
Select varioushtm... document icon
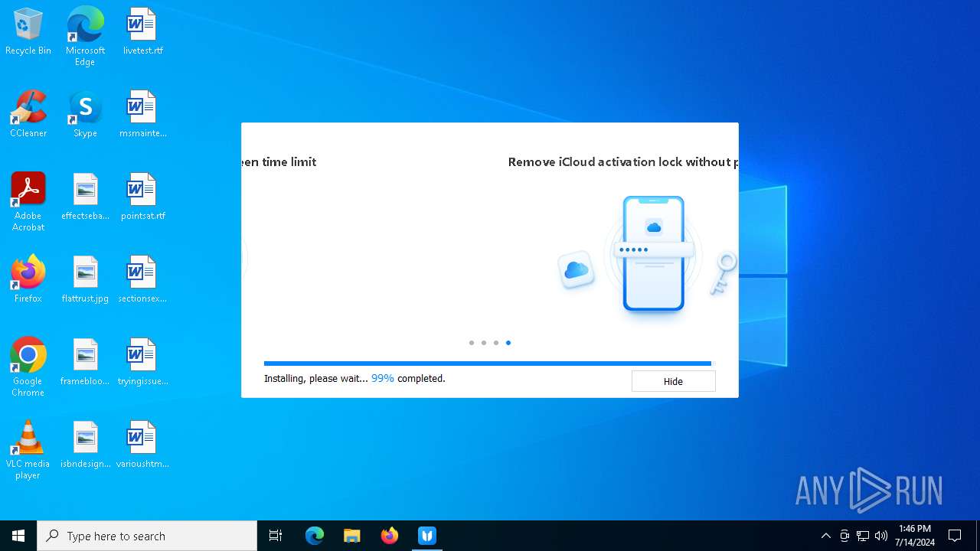tap(142, 445)
